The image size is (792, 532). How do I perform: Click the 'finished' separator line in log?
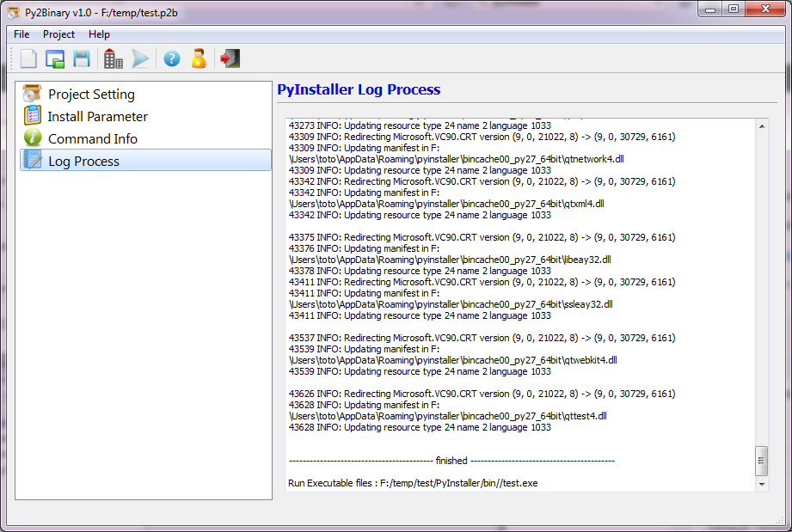[451, 461]
